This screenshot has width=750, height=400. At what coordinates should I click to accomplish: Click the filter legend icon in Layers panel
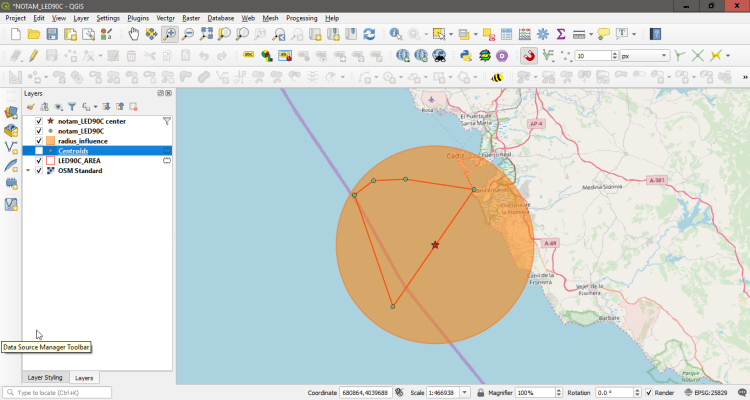pos(72,107)
